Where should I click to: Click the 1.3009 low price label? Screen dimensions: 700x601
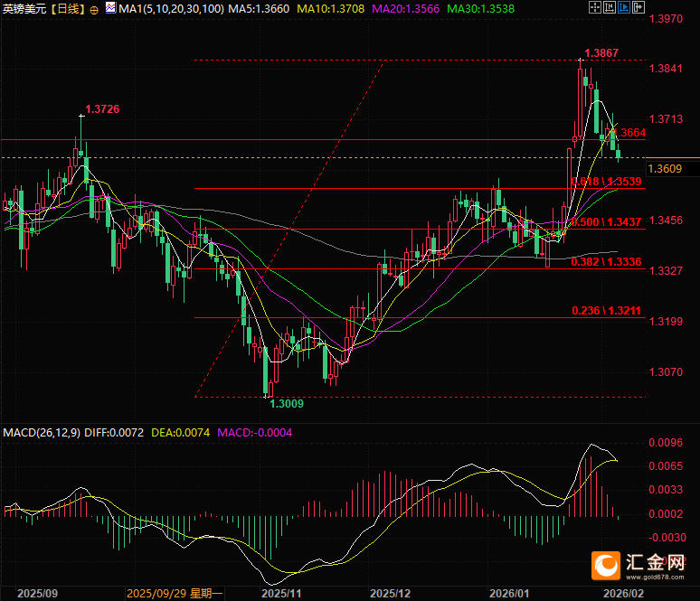click(287, 404)
